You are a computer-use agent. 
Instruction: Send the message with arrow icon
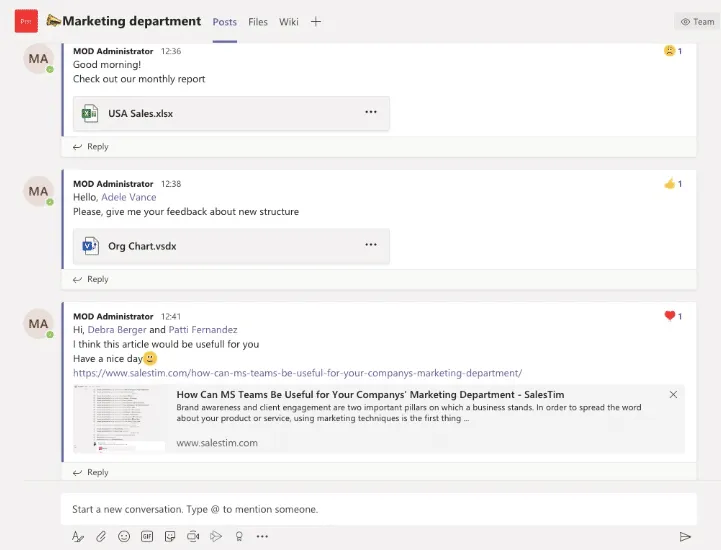(x=685, y=537)
